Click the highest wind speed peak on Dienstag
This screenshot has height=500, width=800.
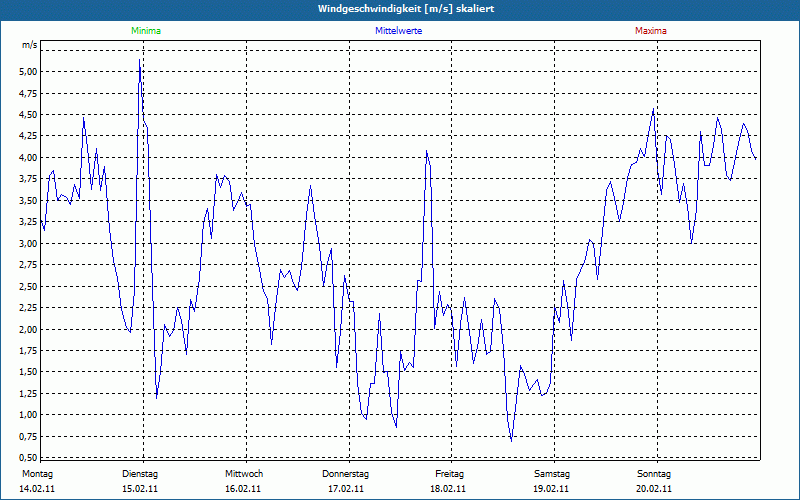[140, 61]
